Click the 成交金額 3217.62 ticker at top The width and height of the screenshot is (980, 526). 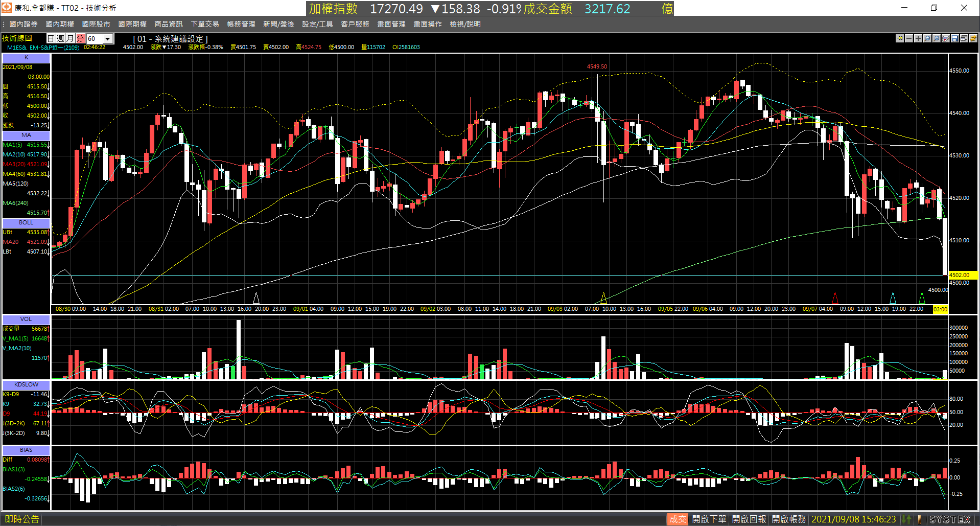577,9
